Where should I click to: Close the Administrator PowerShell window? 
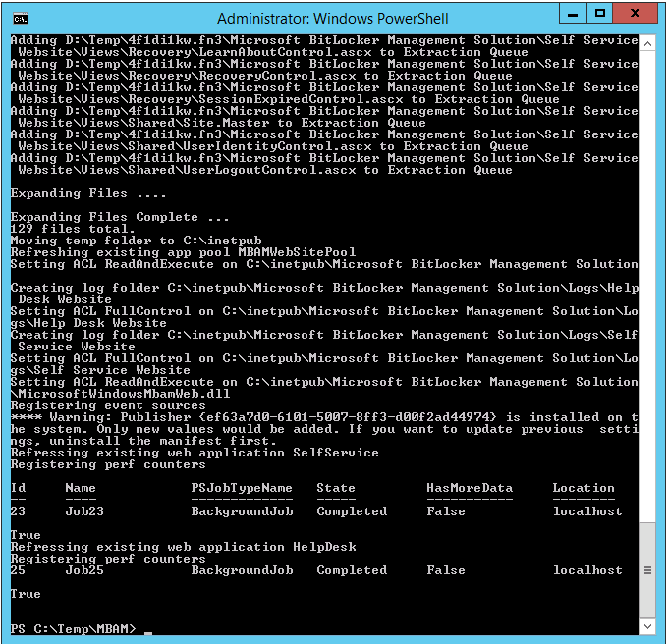636,14
